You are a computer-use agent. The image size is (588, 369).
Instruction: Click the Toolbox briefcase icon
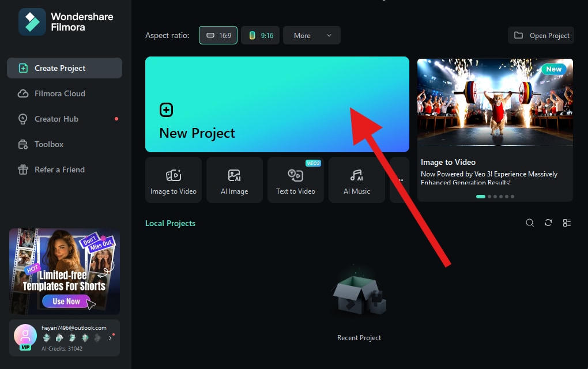(23, 144)
